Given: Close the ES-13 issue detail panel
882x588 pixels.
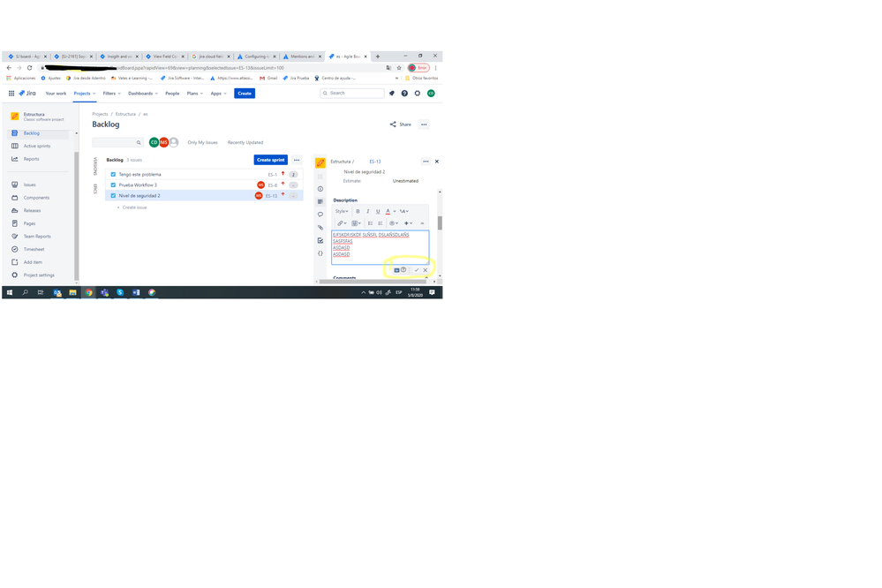Looking at the screenshot, I should point(437,162).
